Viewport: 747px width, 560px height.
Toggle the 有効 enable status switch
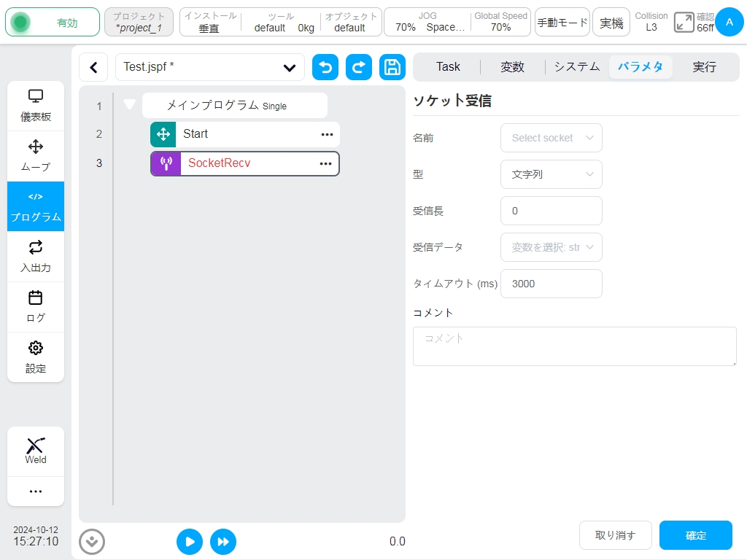53,23
